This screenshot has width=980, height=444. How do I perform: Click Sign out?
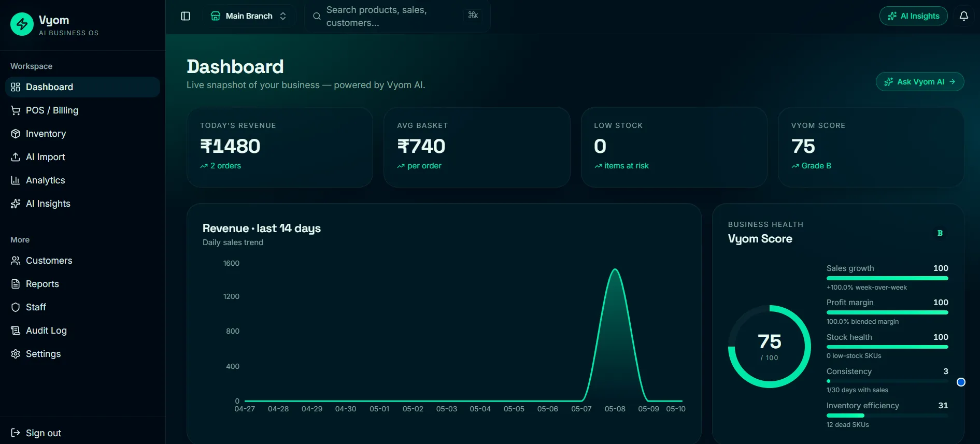82,433
